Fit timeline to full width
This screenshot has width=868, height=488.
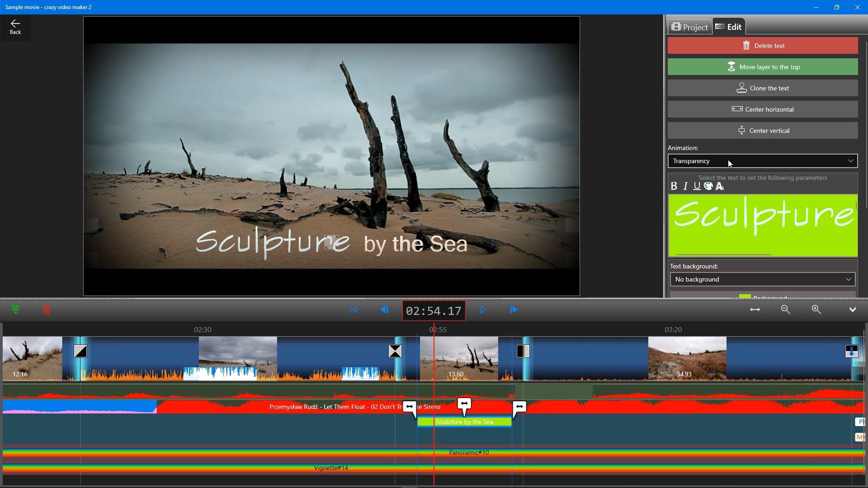click(x=755, y=310)
